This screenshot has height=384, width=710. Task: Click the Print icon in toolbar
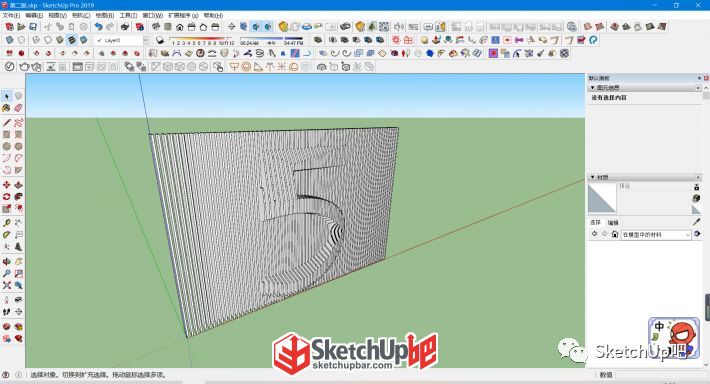[x=125, y=27]
